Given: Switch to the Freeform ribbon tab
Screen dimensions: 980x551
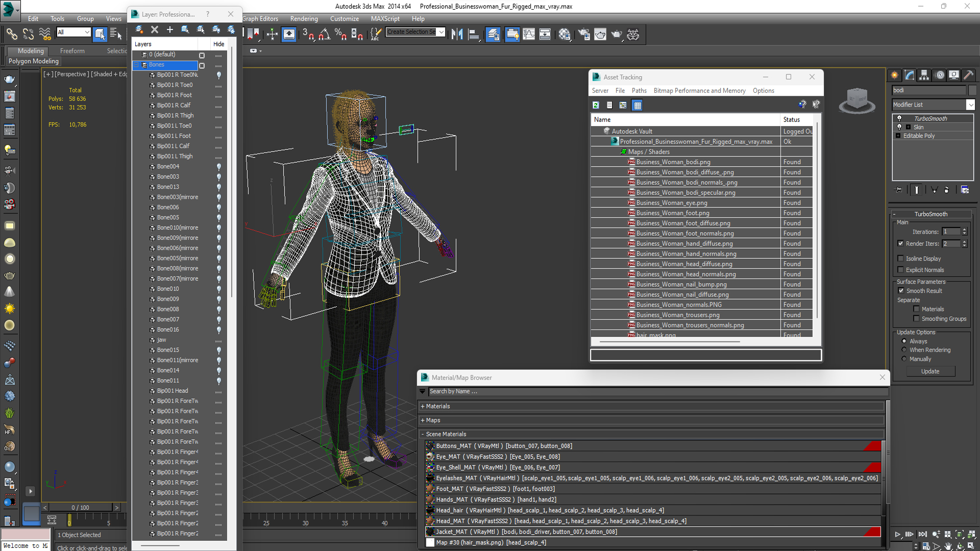Looking at the screenshot, I should [72, 51].
